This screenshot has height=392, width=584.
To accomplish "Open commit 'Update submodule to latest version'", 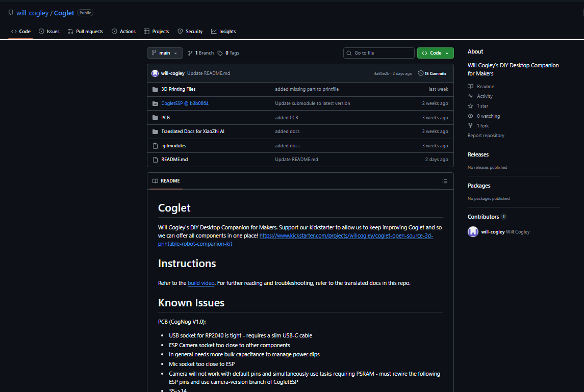I will coord(313,103).
